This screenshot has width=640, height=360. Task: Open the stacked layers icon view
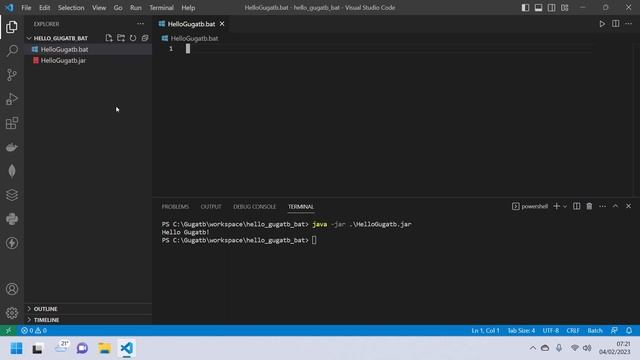12,195
